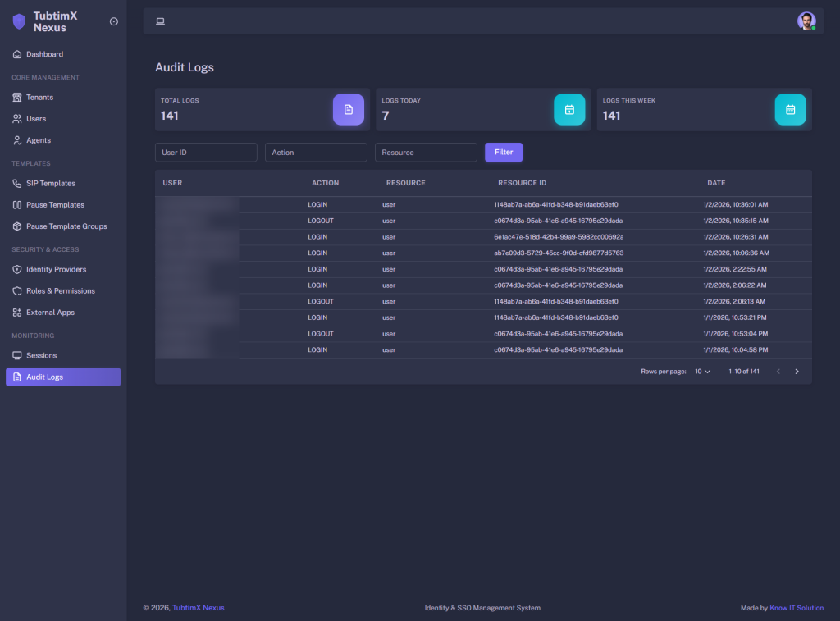Toggle the sidebar collapse control
This screenshot has height=621, width=840.
click(113, 21)
